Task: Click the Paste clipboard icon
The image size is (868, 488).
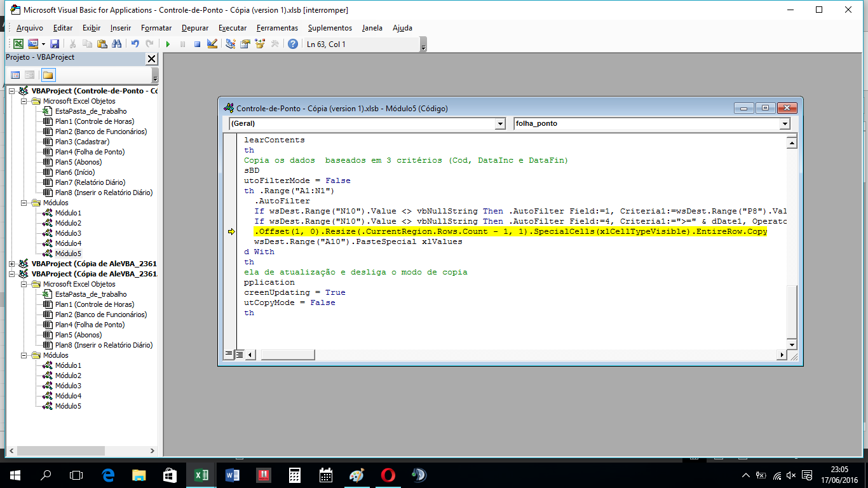Action: (x=102, y=44)
